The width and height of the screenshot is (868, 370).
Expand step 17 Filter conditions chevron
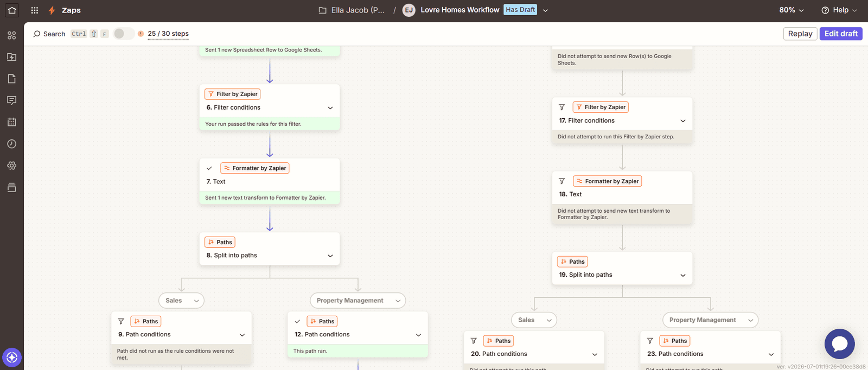click(x=683, y=121)
